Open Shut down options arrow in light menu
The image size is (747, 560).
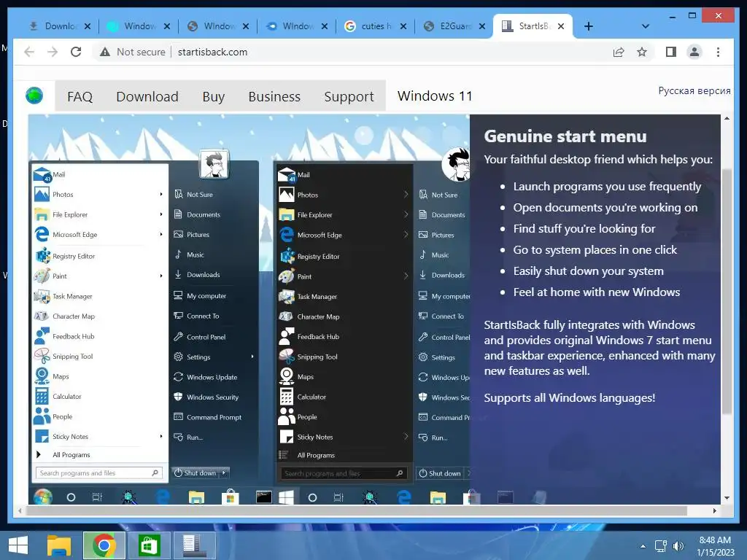[x=224, y=472]
